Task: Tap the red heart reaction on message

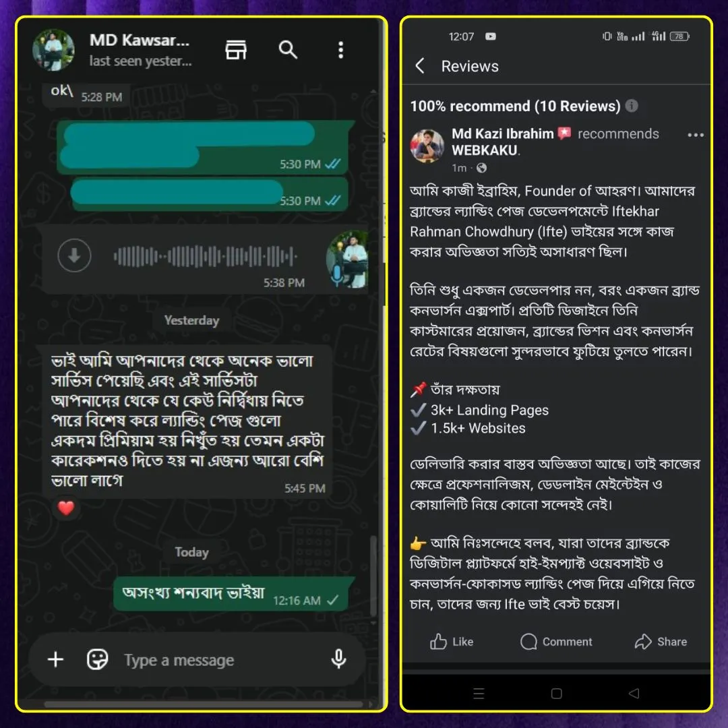Action: pyautogui.click(x=66, y=508)
